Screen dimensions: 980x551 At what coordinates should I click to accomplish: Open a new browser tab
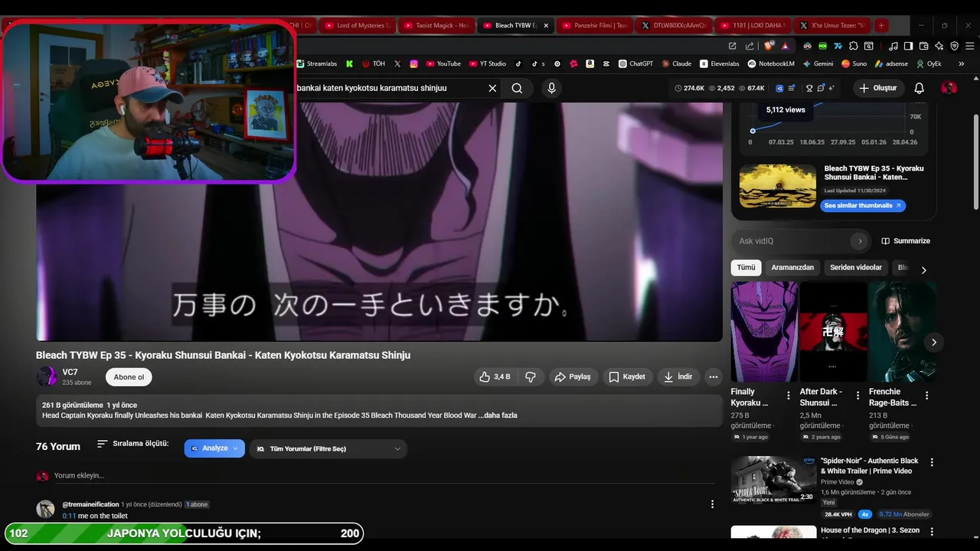[881, 25]
